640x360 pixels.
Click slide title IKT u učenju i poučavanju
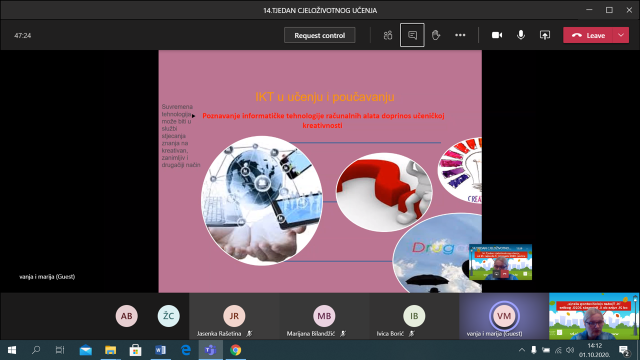[325, 97]
